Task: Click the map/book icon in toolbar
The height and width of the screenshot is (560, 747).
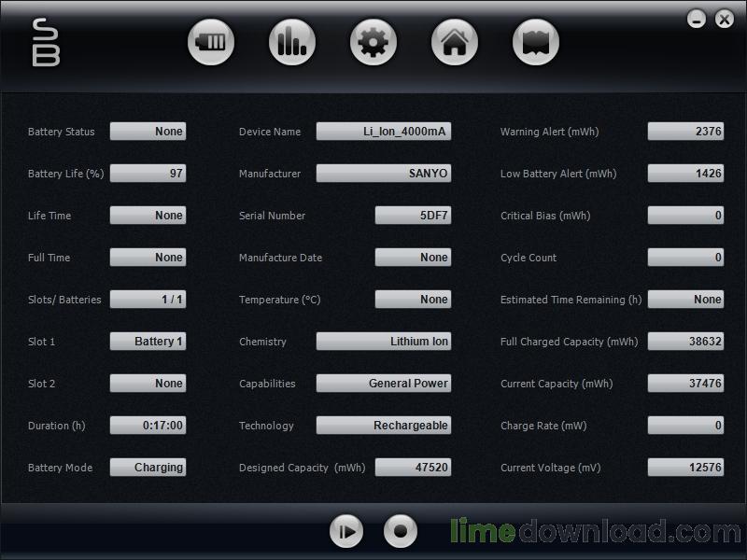Action: pos(536,42)
